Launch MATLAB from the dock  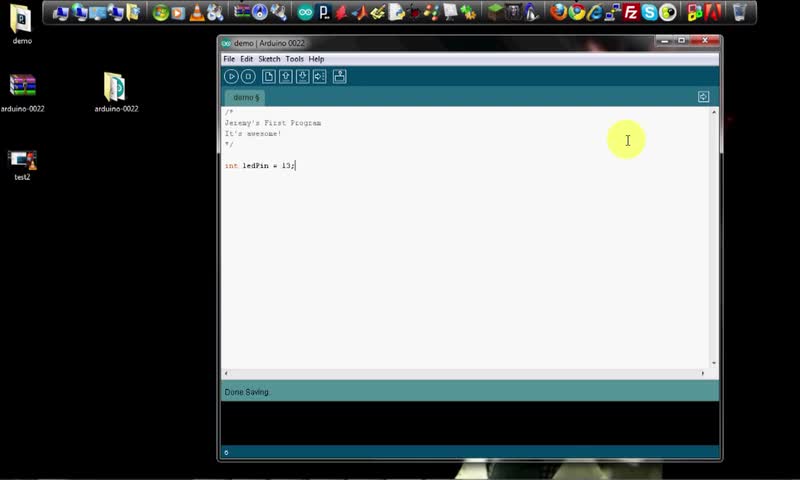tap(360, 12)
